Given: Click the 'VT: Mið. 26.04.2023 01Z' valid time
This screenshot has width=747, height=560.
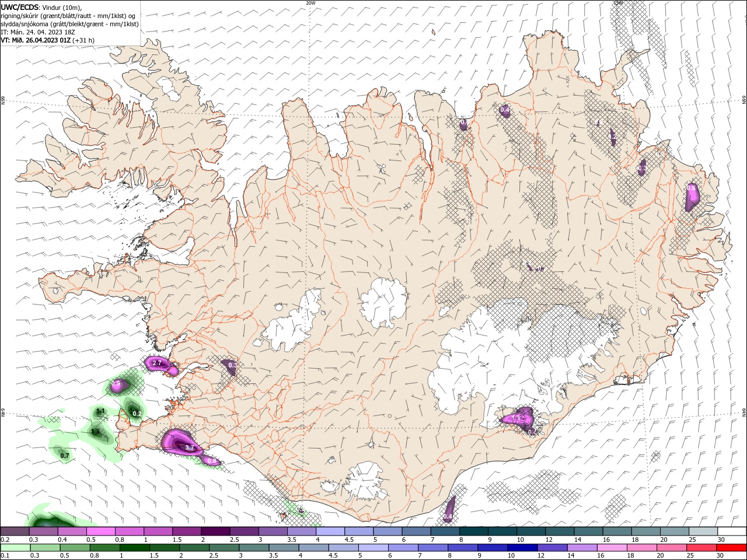Looking at the screenshot, I should 36,40.
